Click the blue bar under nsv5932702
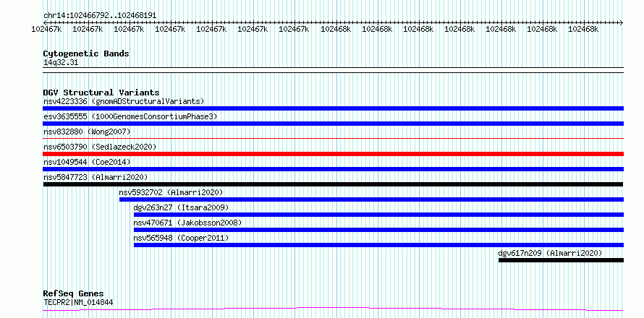This screenshot has width=644, height=318. pos(371,199)
